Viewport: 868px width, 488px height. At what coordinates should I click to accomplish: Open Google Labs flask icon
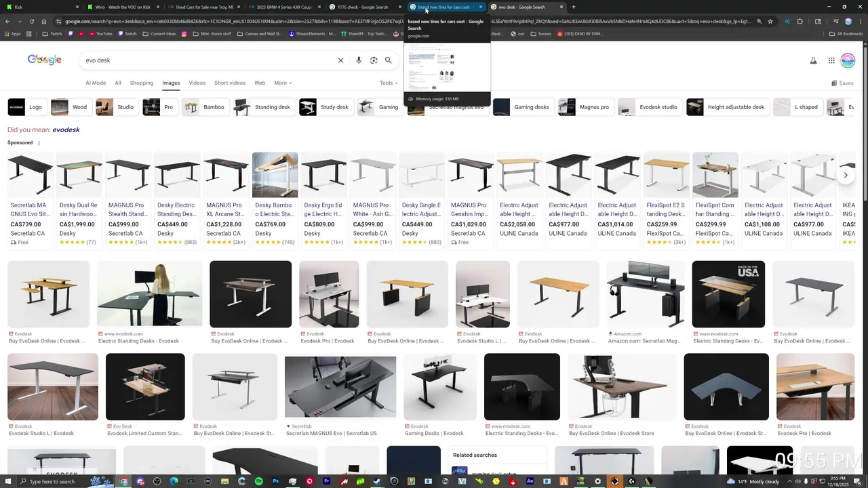pyautogui.click(x=813, y=60)
